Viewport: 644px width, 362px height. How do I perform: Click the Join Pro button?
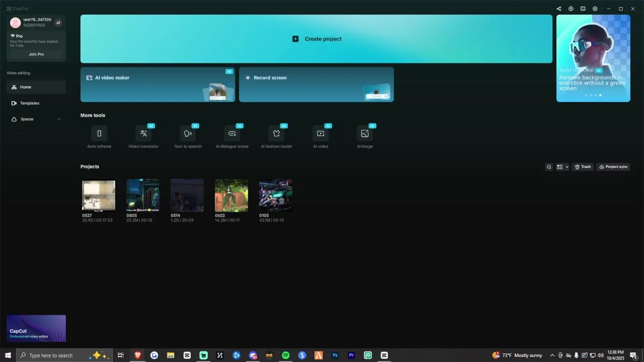[36, 54]
